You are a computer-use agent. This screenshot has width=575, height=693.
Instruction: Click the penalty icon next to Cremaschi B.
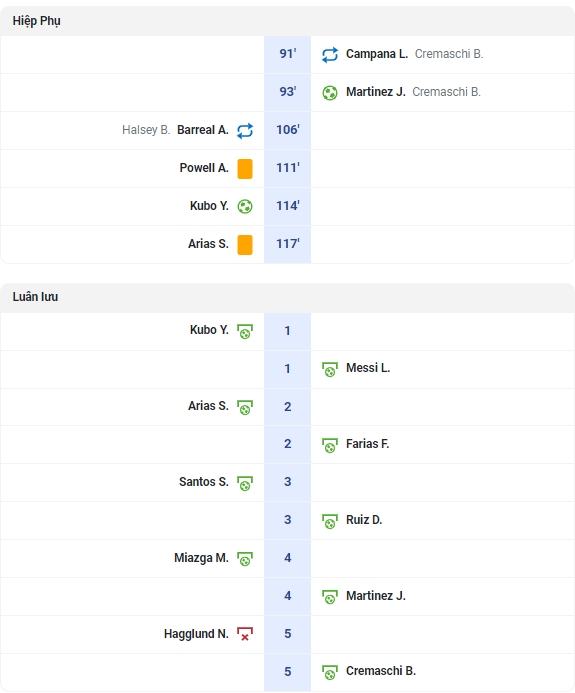[x=330, y=672]
